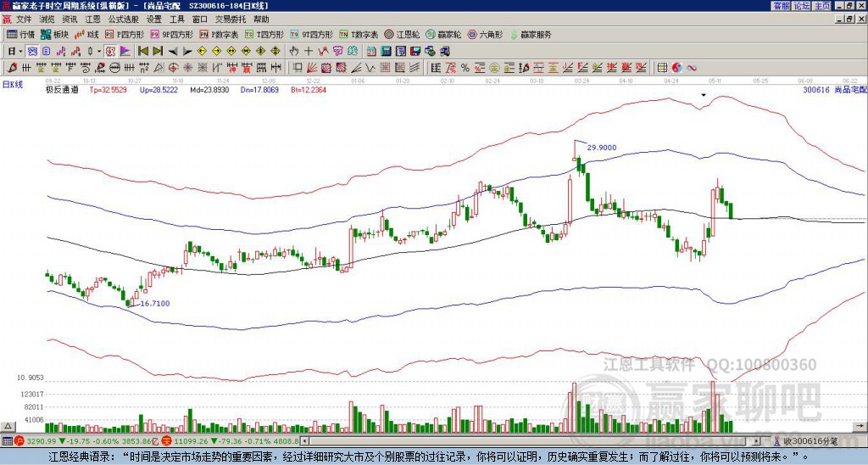
Task: Click the black right arrow icon
Action: (187, 51)
